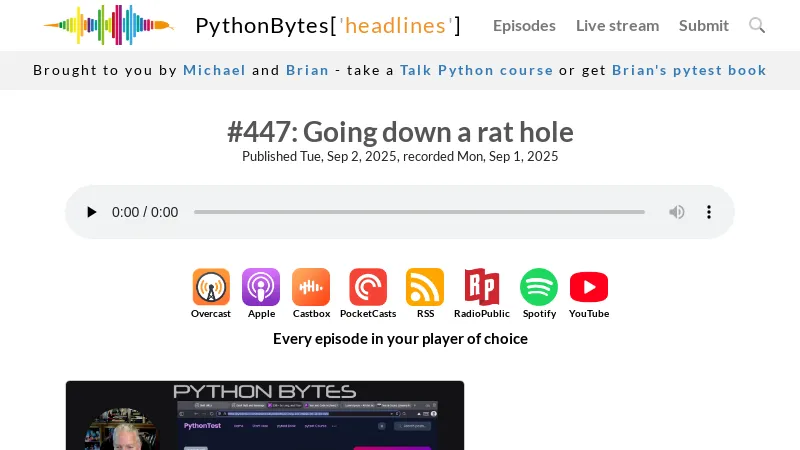
Task: Subscribe via the RSS feed icon
Action: click(425, 287)
